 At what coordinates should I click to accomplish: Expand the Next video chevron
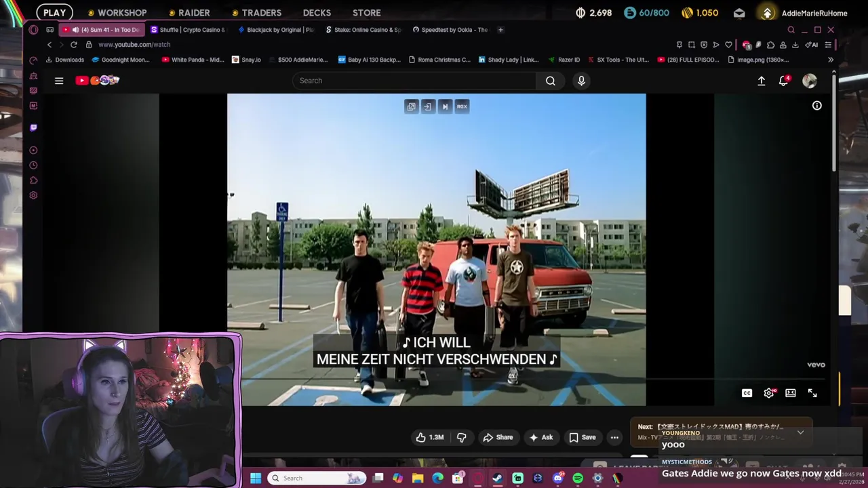pos(800,432)
